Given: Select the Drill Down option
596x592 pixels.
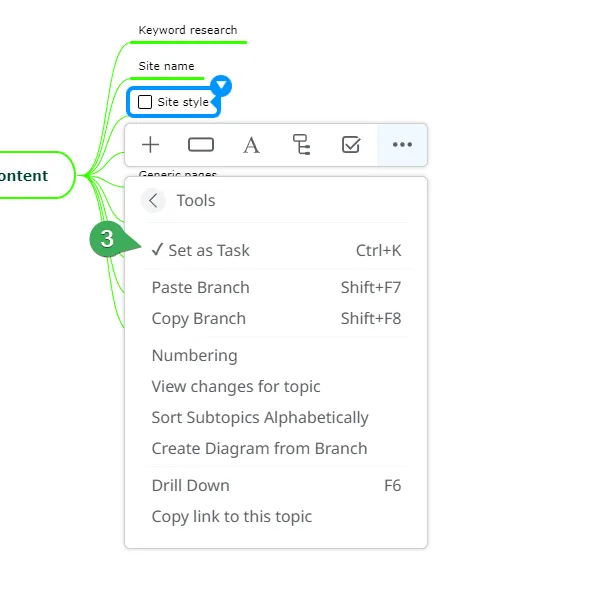Looking at the screenshot, I should click(276, 486).
